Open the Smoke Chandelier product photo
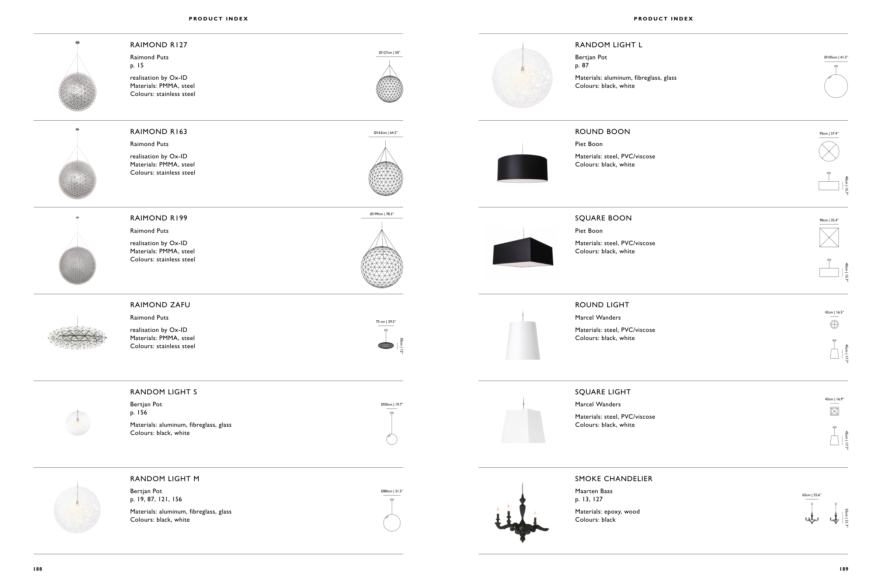882x588 pixels. (522, 513)
